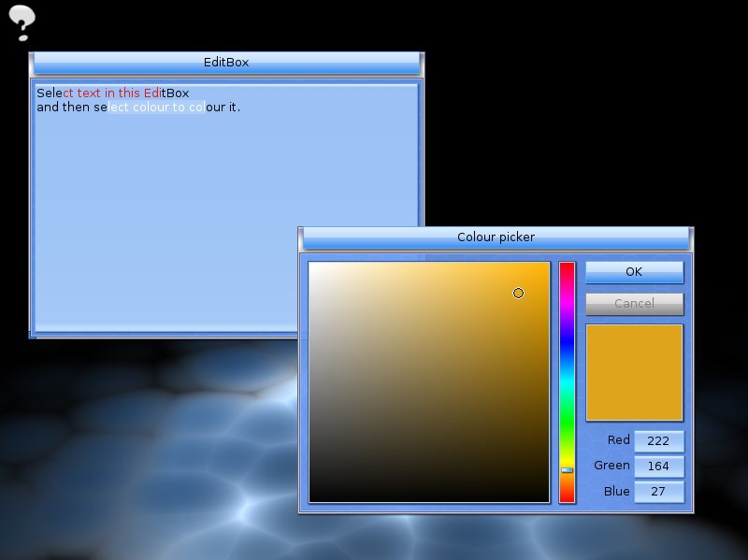Screen dimensions: 748x560
Task: Click the red word "text" in EditBox
Action: coord(89,93)
